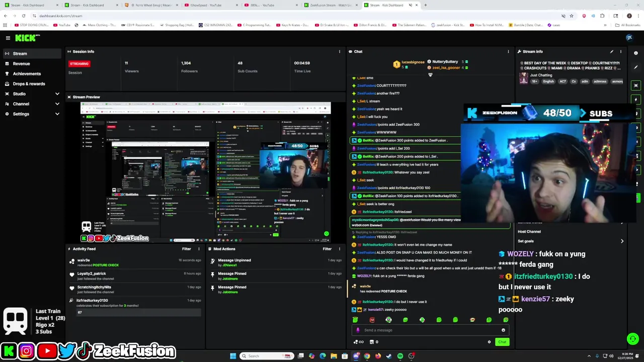This screenshot has width=644, height=362.
Task: Go to Achievements in the sidebar
Action: pyautogui.click(x=31, y=74)
